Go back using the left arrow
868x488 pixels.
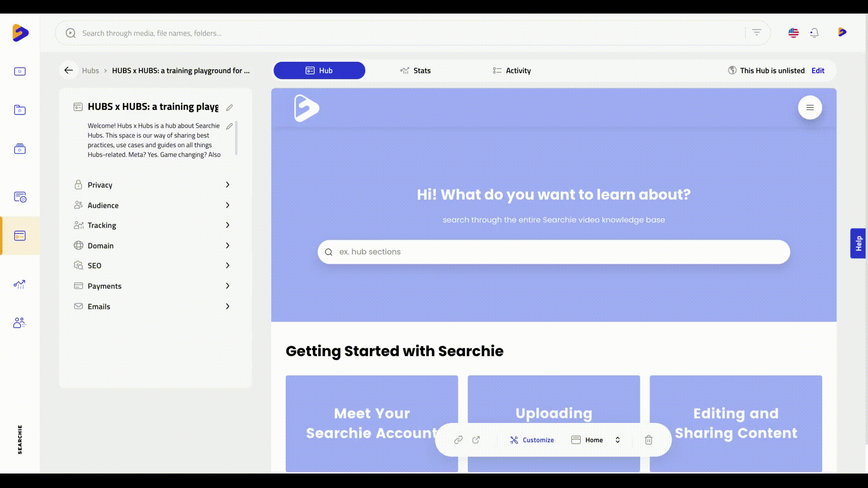tap(69, 70)
